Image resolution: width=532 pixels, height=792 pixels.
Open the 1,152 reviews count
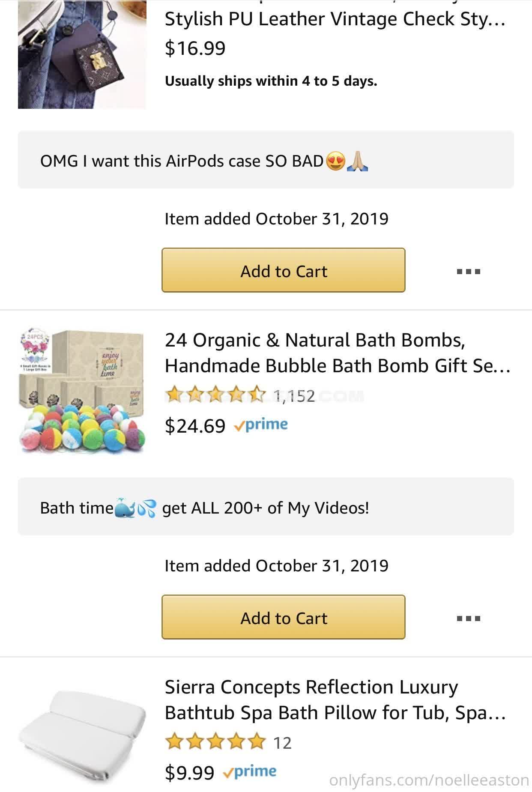[294, 396]
